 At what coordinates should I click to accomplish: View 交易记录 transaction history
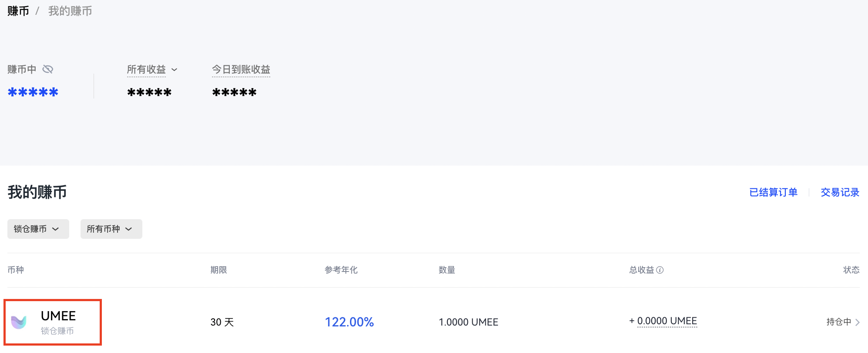coord(840,192)
